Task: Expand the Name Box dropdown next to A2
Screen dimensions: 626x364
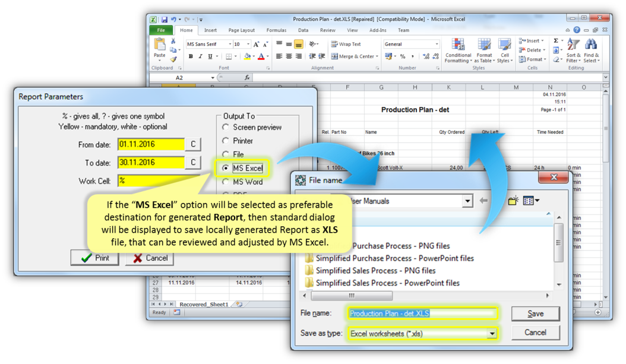Action: 213,78
